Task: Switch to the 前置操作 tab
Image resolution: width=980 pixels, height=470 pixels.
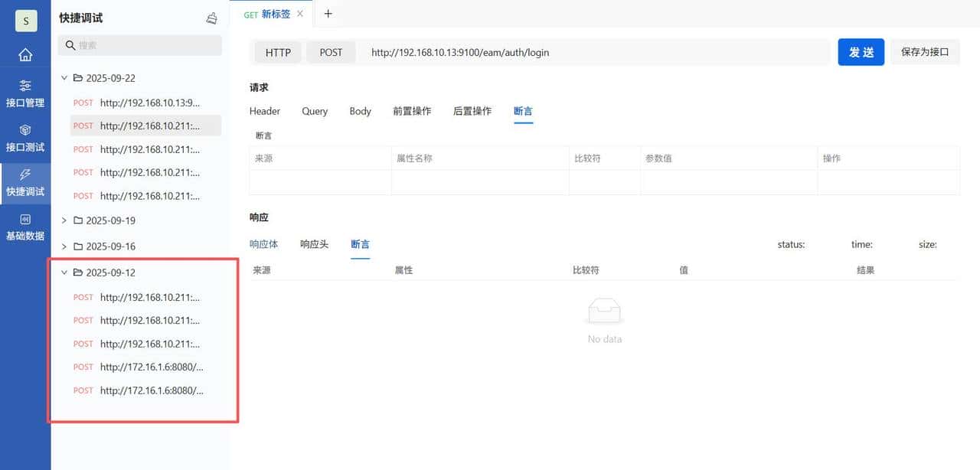Action: tap(412, 111)
